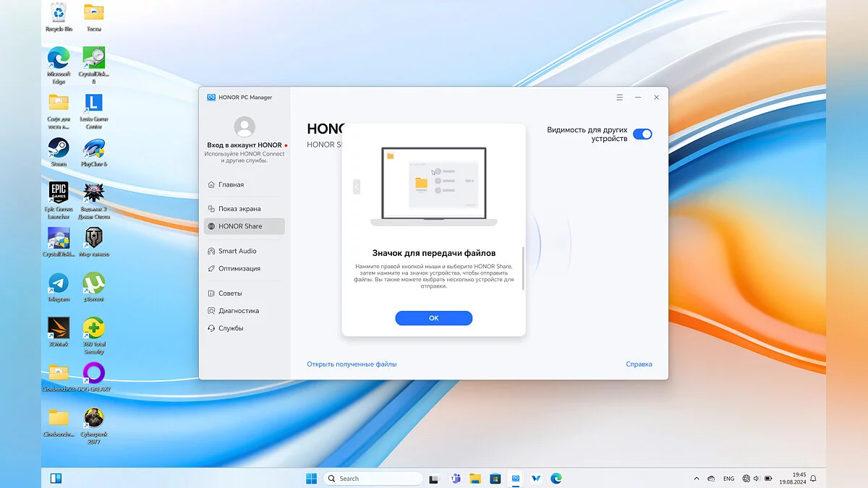Screen dimensions: 868x488
Task: Select 360 Total Security shortcut
Action: point(94,335)
